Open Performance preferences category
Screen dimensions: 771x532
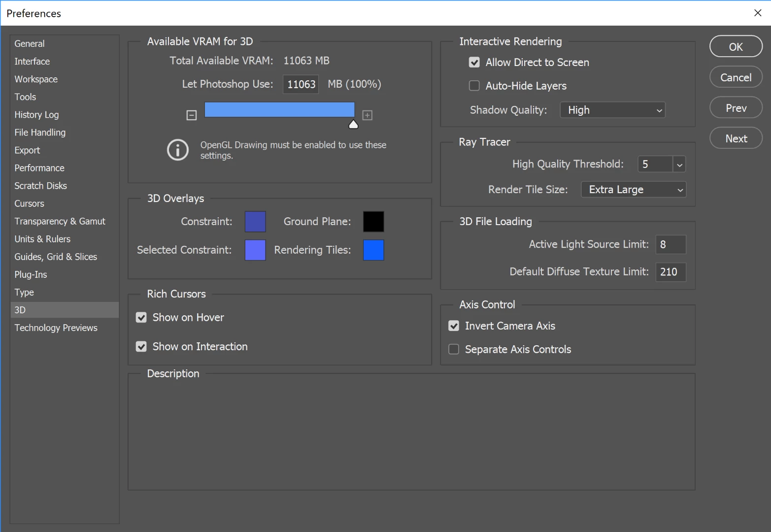(65, 168)
